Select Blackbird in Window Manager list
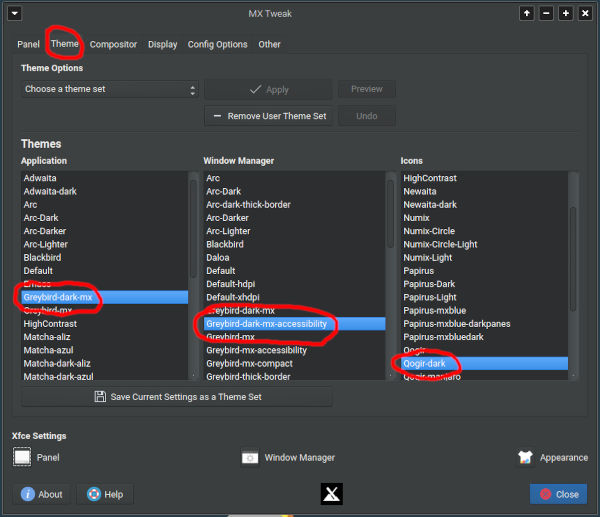 click(x=294, y=244)
